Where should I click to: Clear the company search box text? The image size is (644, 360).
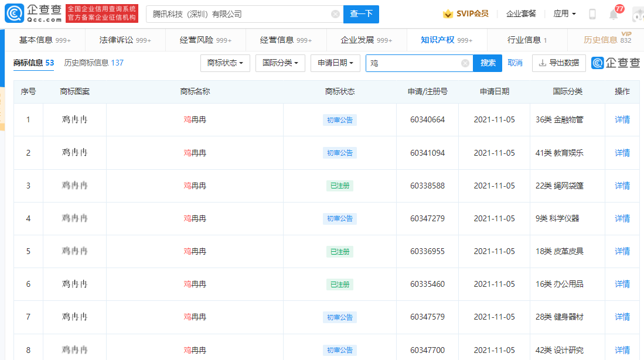click(x=335, y=14)
